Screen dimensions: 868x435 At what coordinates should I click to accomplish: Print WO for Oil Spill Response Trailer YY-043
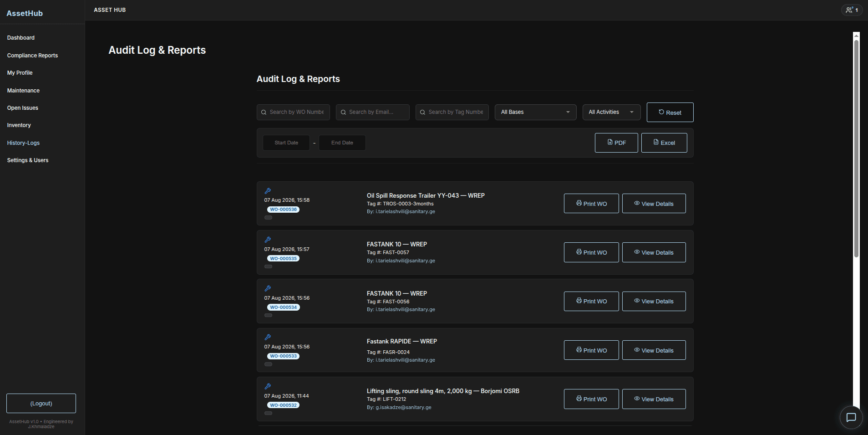pyautogui.click(x=591, y=203)
